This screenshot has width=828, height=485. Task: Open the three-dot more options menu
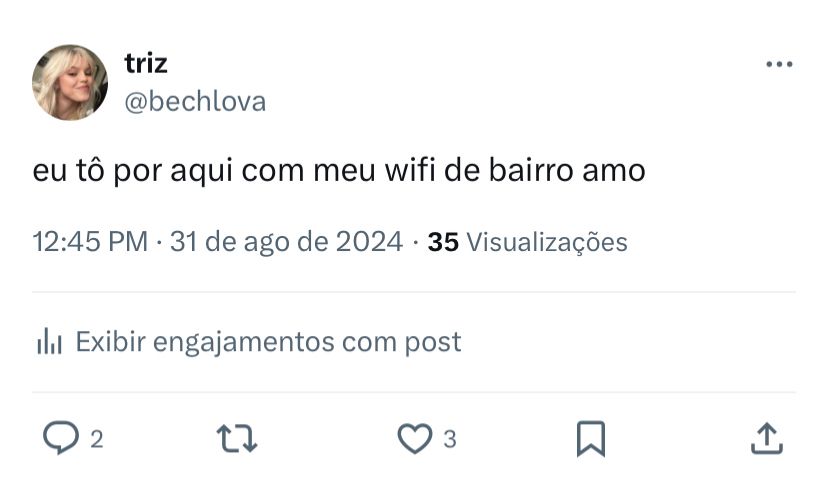[779, 64]
